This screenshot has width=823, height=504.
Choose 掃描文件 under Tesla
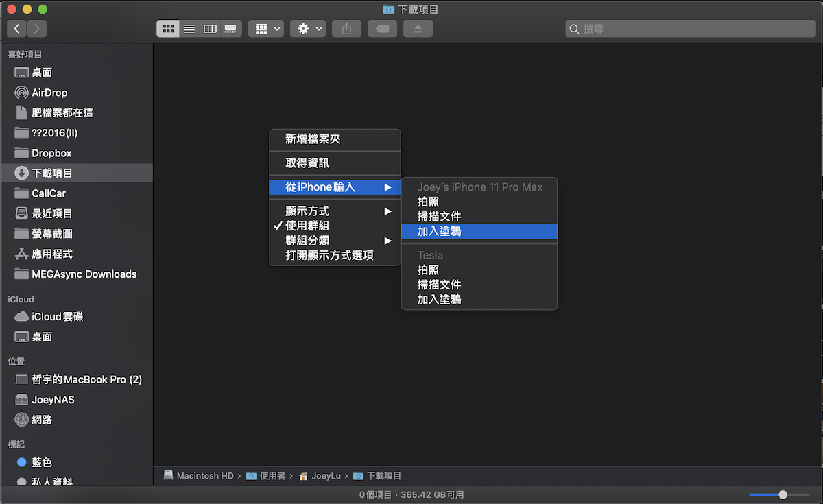point(479,285)
